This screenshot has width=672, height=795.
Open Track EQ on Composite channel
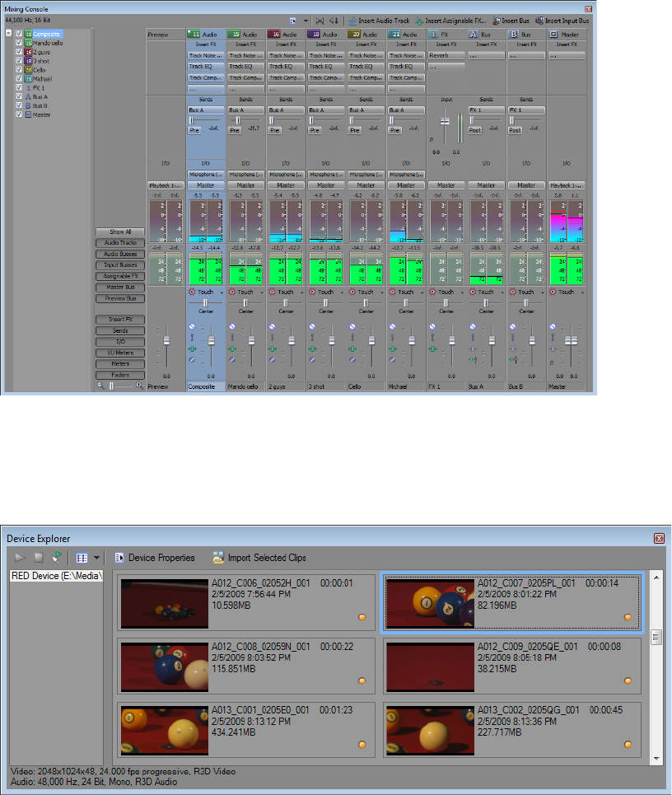click(206, 67)
